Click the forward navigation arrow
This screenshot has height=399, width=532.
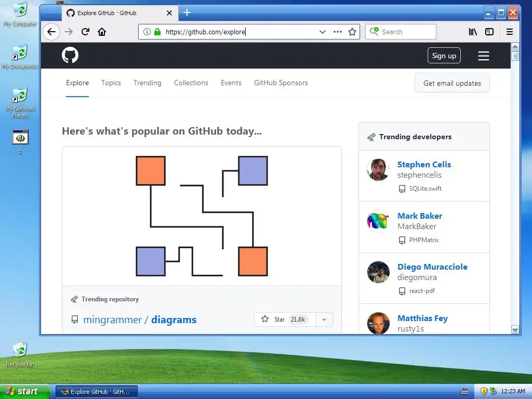tap(69, 32)
